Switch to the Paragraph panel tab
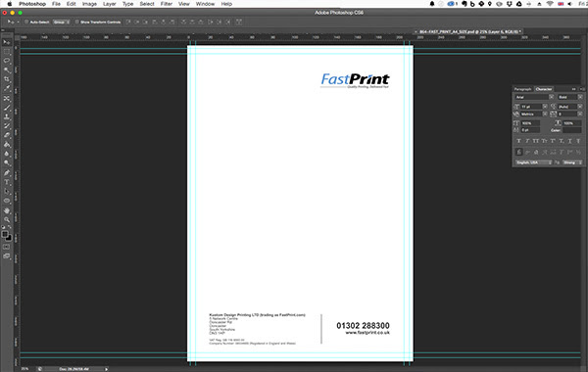 [x=522, y=89]
